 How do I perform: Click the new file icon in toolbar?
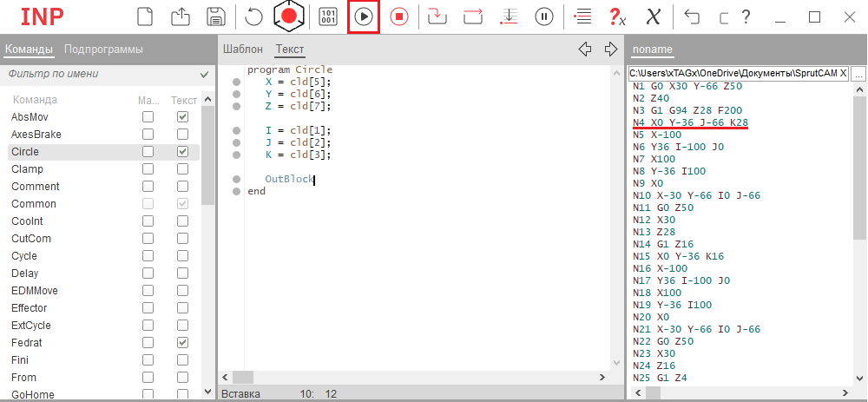coord(145,16)
